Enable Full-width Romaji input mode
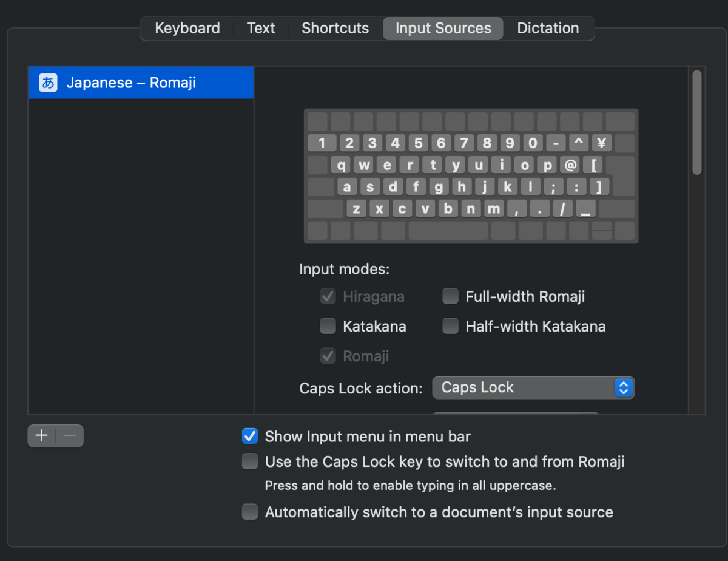728x561 pixels. coord(450,296)
